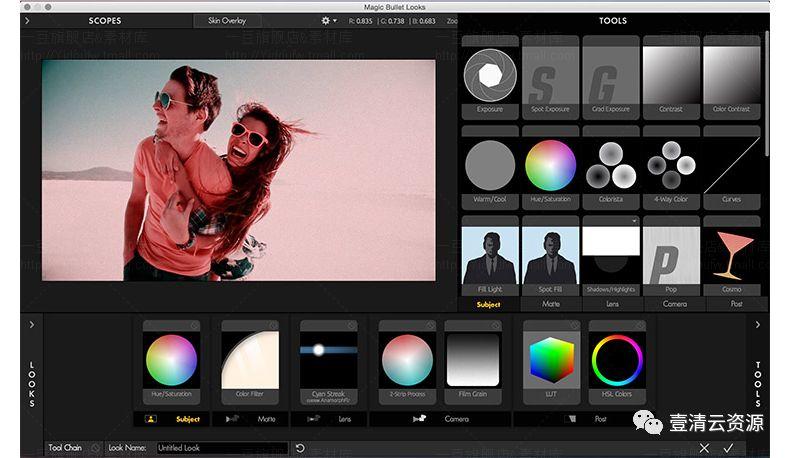
Task: Disable the Hue/Saturation card via its circle toggle
Action: (x=194, y=326)
